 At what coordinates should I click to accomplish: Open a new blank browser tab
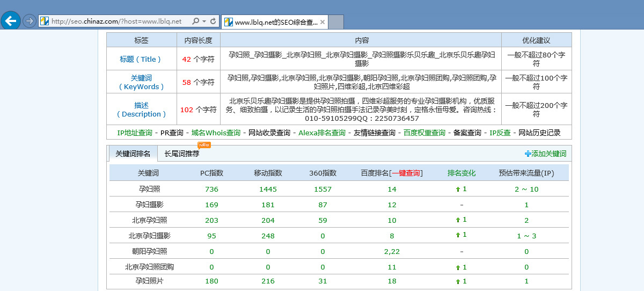click(335, 22)
